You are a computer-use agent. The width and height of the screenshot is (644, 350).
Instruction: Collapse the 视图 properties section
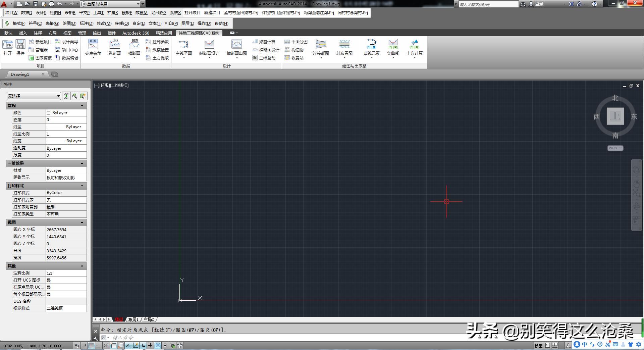[82, 222]
